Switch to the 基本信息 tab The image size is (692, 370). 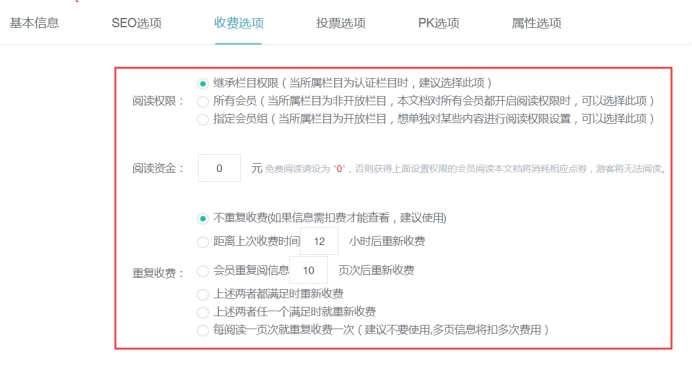click(x=34, y=23)
